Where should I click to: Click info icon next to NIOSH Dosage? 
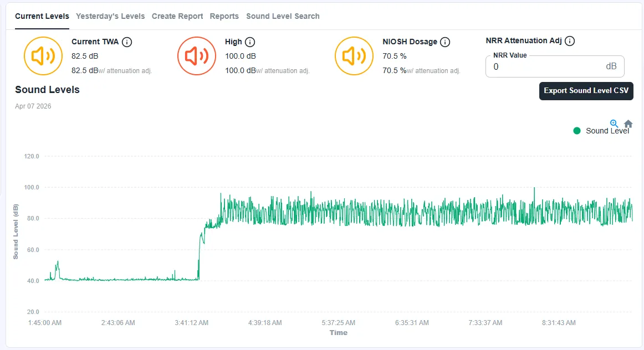point(445,42)
